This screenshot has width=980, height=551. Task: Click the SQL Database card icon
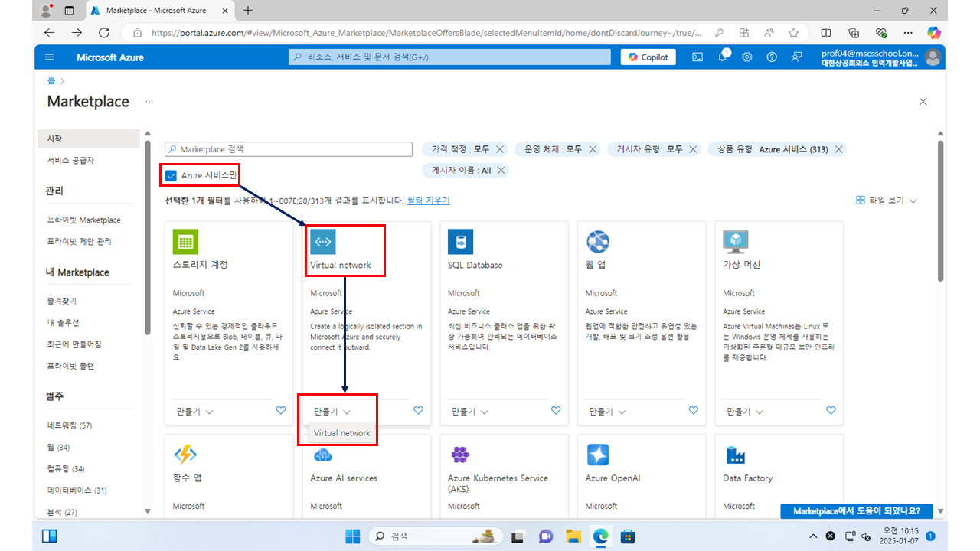pos(460,242)
